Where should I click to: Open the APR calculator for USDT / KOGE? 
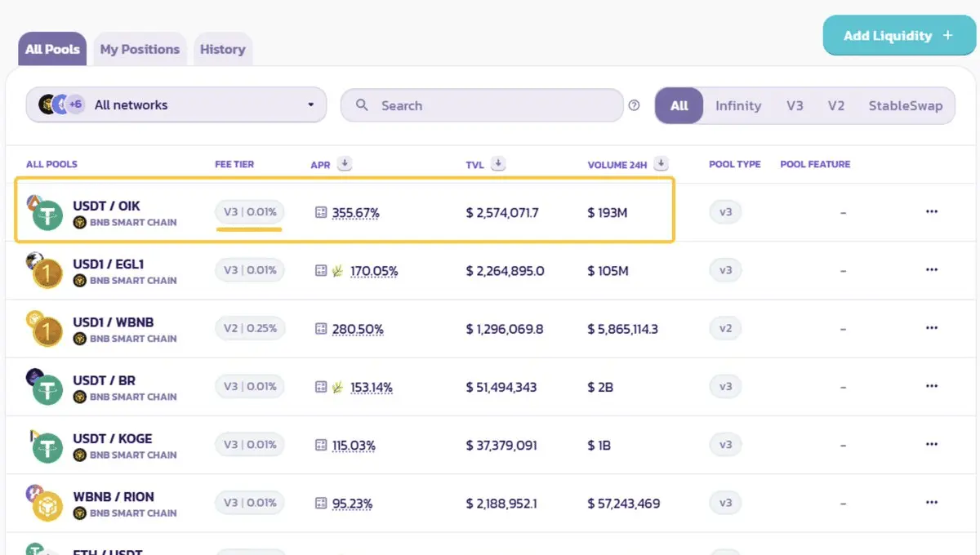321,446
